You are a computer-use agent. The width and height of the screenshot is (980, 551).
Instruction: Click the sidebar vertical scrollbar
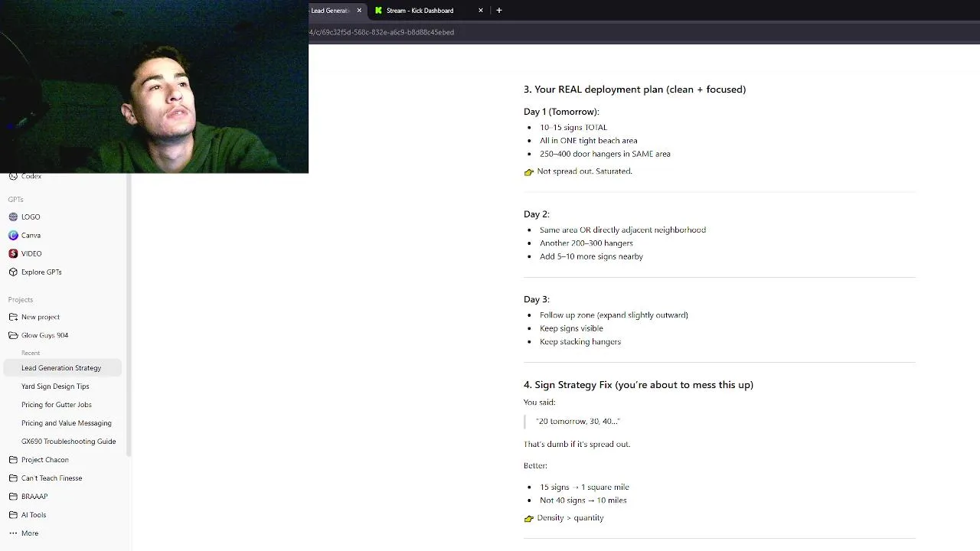pos(129,314)
